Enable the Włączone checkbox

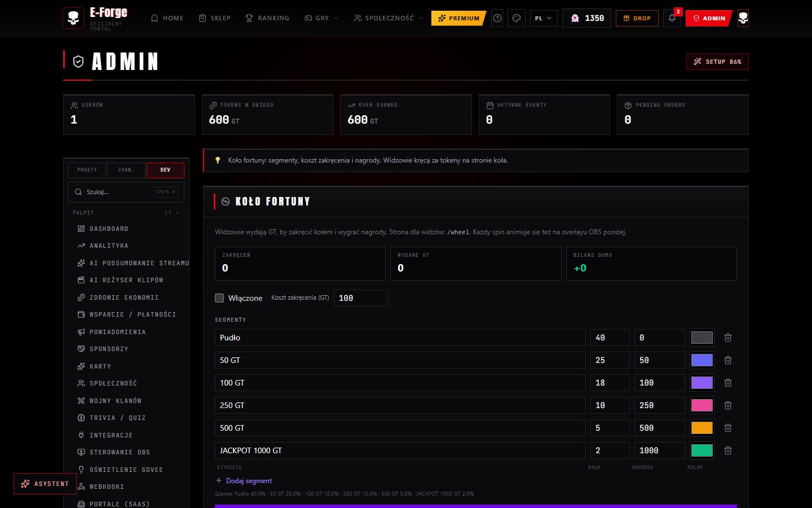coord(219,298)
